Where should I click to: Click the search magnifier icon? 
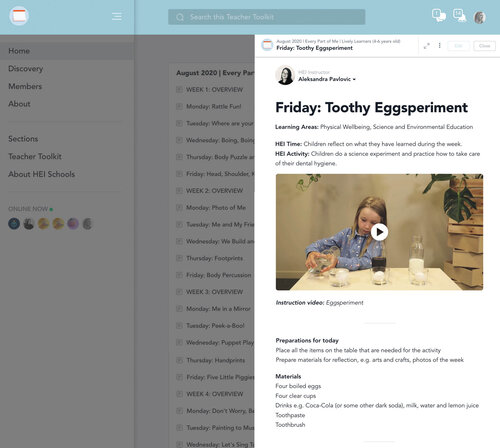pyautogui.click(x=180, y=17)
